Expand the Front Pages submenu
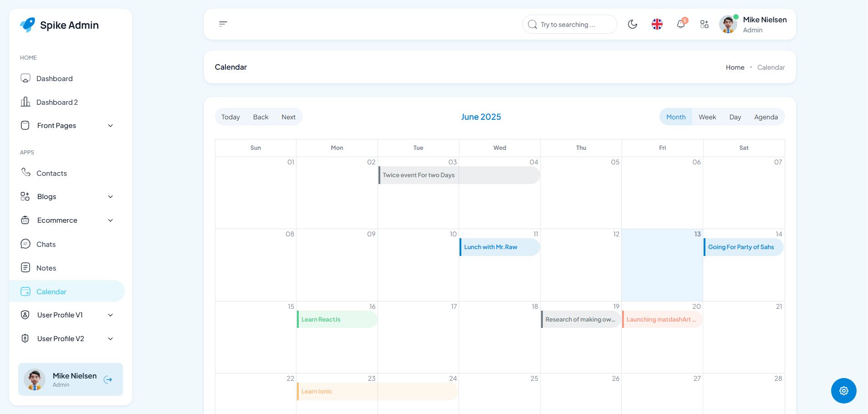 pos(110,126)
